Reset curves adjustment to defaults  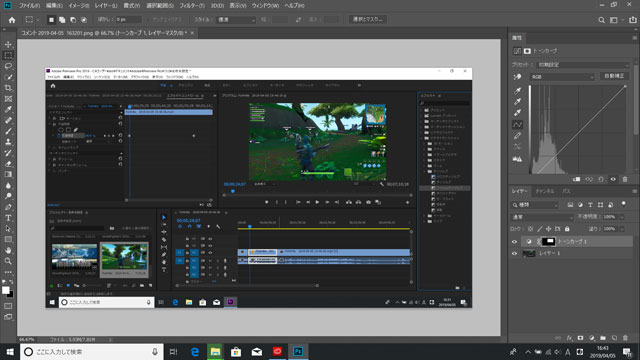click(601, 179)
